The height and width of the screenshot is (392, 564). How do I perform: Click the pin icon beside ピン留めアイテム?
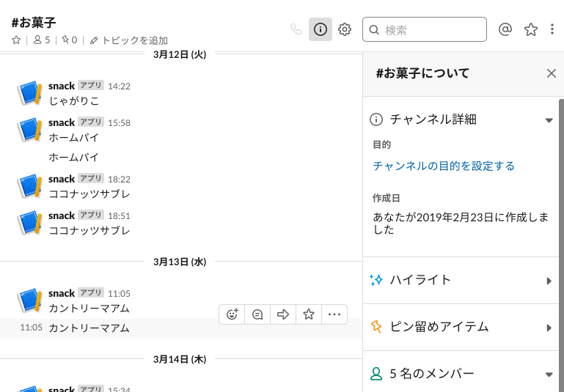click(376, 327)
